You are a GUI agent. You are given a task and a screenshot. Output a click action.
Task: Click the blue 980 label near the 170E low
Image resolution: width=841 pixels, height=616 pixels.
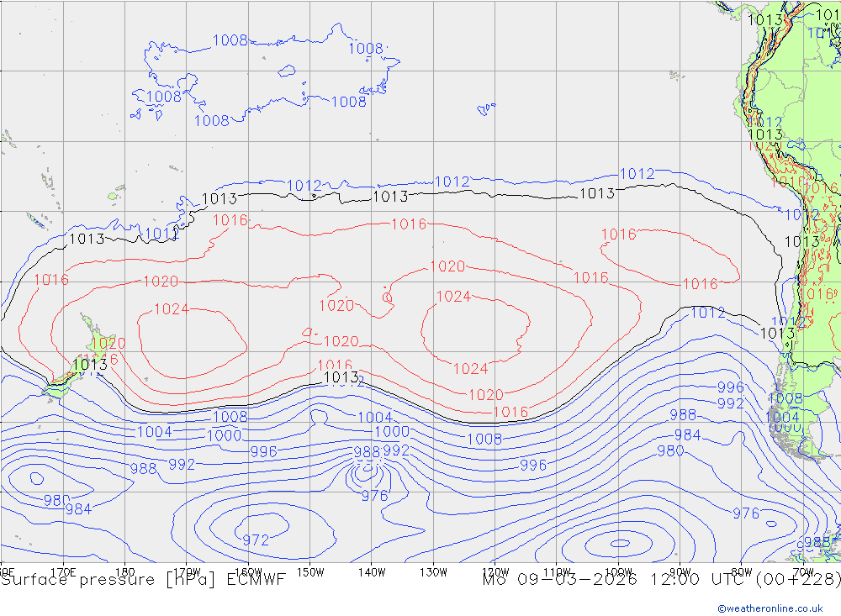pyautogui.click(x=57, y=500)
